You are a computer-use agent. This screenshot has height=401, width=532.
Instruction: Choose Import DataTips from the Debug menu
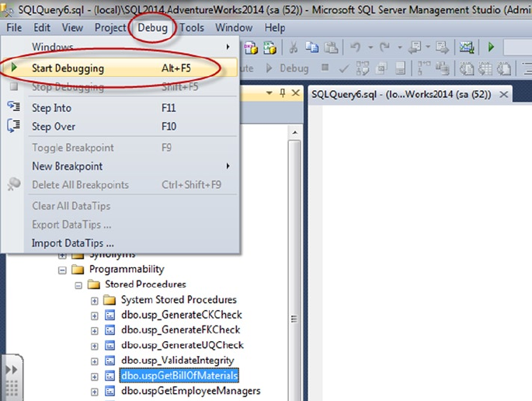[x=120, y=243]
